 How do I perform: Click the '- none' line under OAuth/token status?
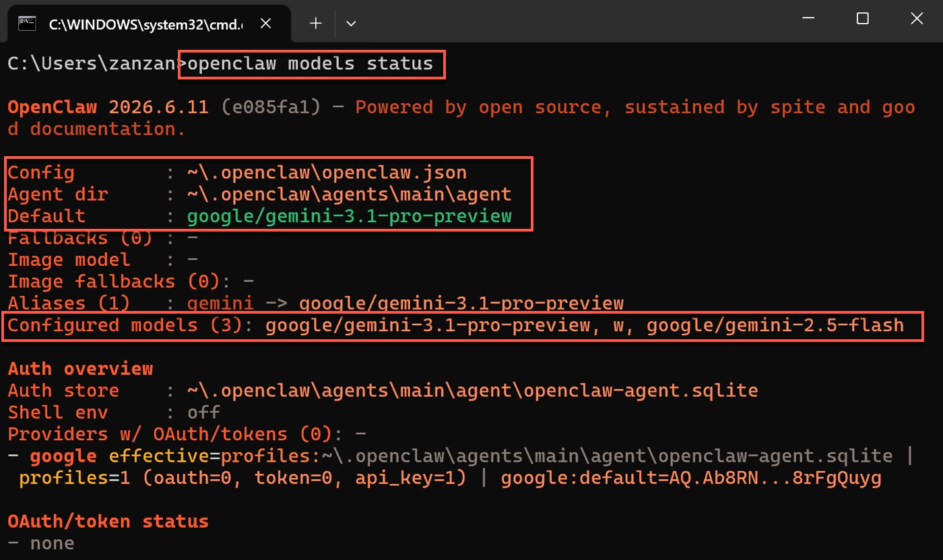click(41, 543)
